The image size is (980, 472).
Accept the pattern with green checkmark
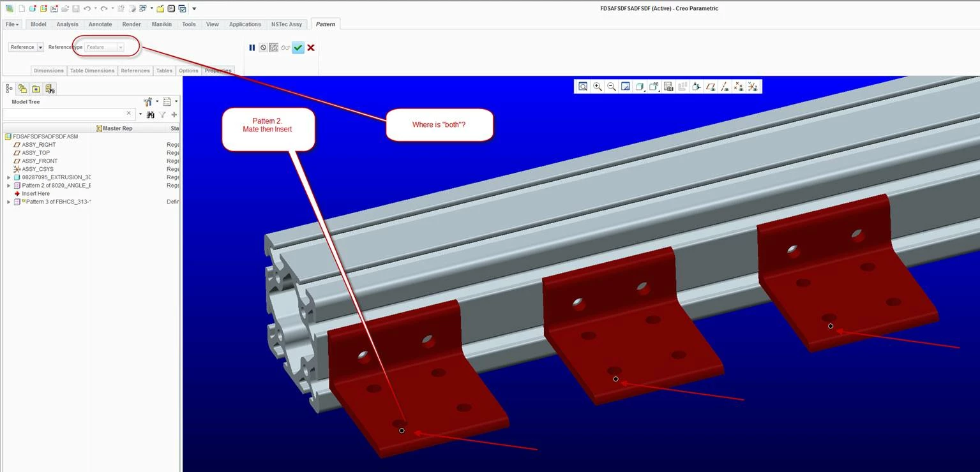click(298, 48)
